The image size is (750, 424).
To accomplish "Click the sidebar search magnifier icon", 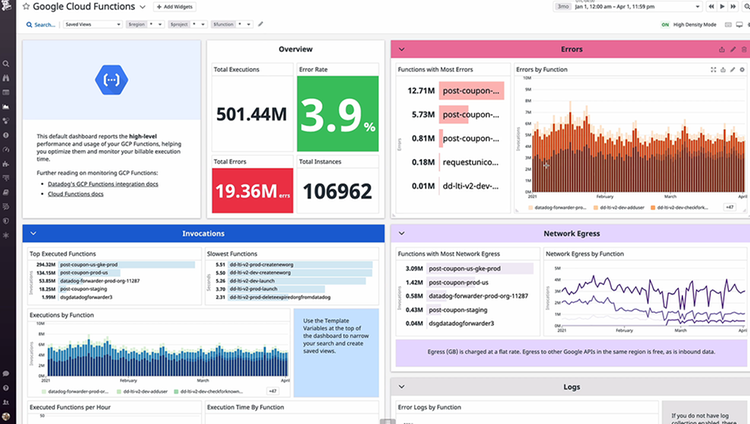I will click(6, 64).
